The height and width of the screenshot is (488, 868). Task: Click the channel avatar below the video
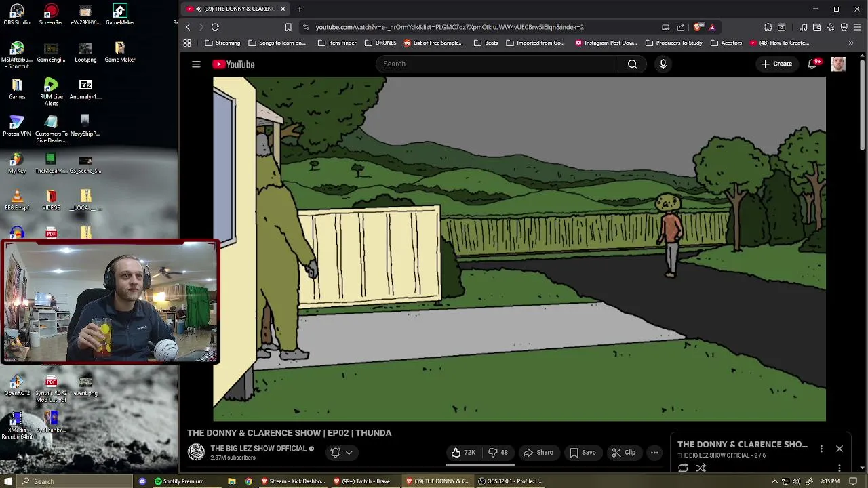point(196,452)
